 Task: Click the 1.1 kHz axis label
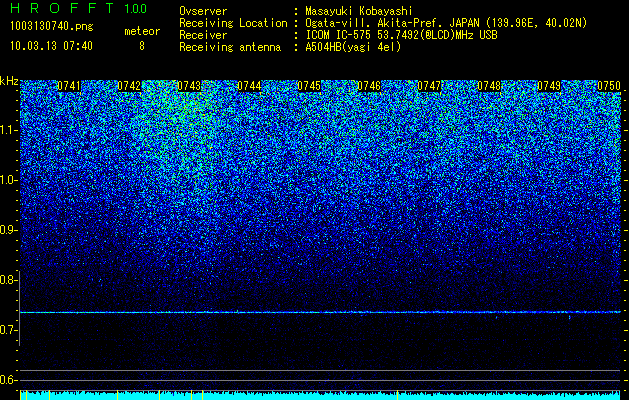pos(9,130)
